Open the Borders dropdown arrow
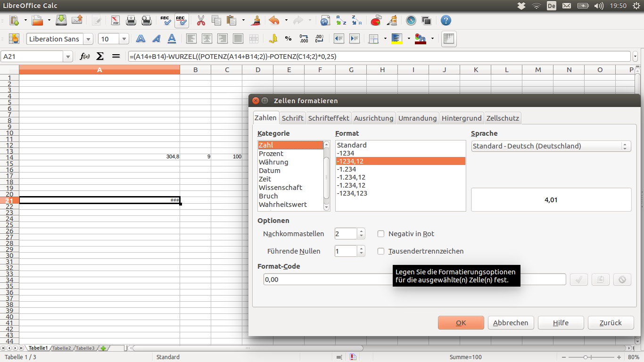This screenshot has width=644, height=362. [385, 39]
